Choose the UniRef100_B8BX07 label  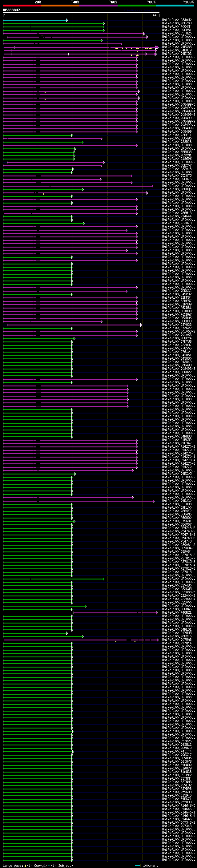coord(177,165)
